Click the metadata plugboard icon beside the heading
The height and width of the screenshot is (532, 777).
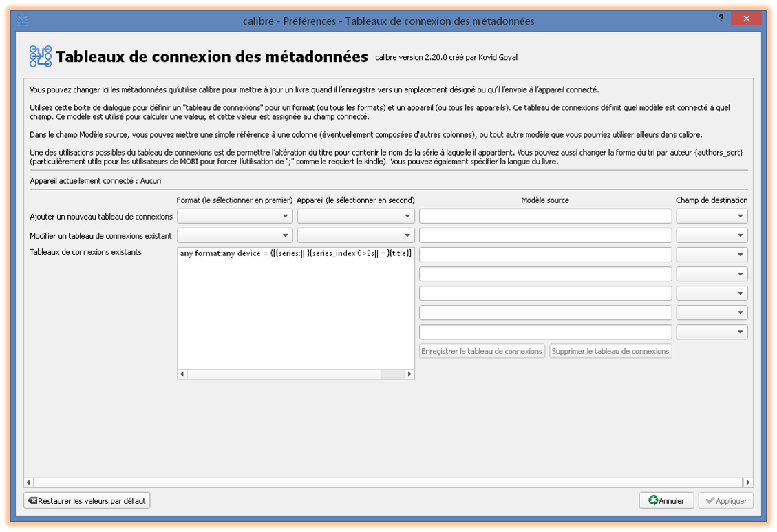pos(40,56)
